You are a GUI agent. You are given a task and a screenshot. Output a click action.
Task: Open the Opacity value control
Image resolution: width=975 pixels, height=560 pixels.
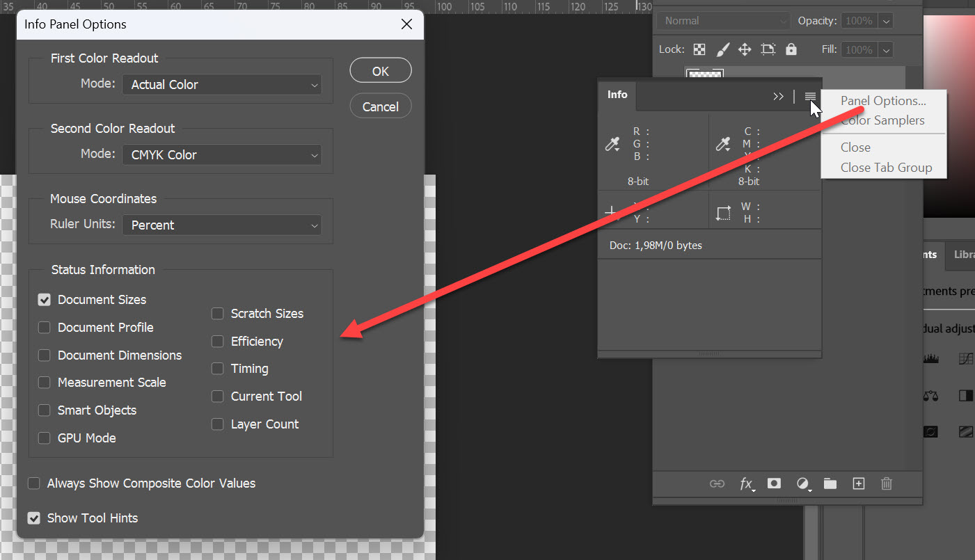(x=866, y=20)
